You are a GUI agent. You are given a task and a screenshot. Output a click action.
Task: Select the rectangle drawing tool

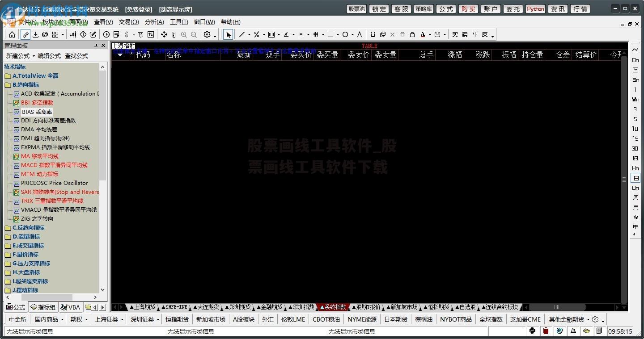(x=330, y=34)
